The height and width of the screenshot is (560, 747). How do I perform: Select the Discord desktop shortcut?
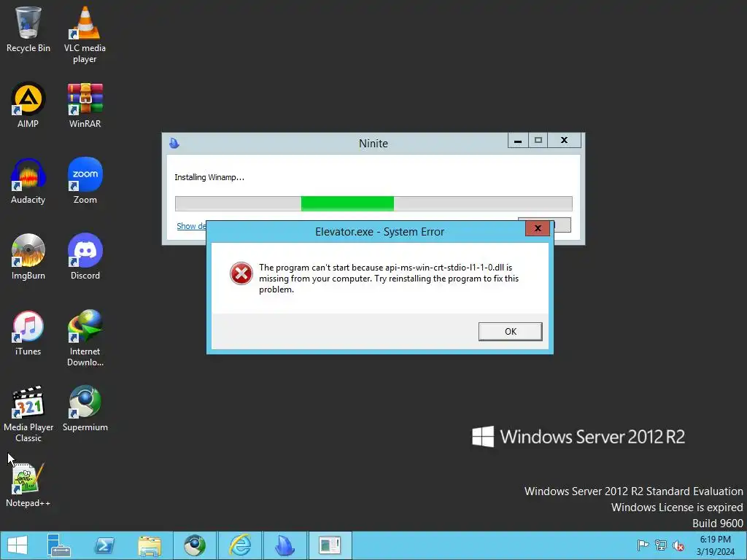coord(85,257)
